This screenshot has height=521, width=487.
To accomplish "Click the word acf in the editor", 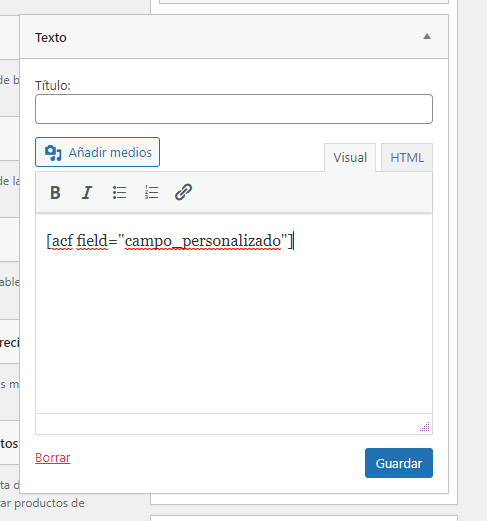I will point(62,241).
